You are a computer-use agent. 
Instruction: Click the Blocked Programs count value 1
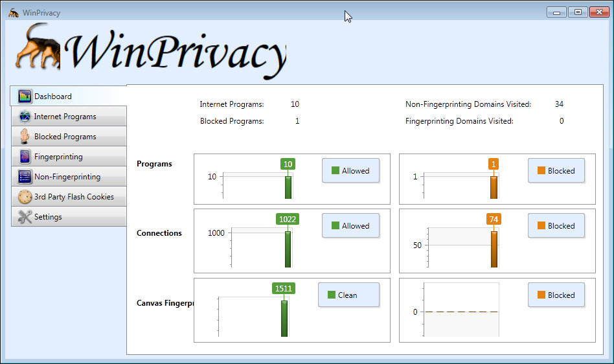[x=297, y=121]
